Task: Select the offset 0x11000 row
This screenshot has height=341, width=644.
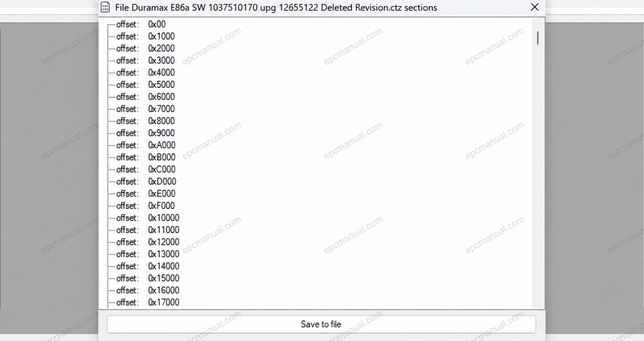Action: tap(148, 230)
